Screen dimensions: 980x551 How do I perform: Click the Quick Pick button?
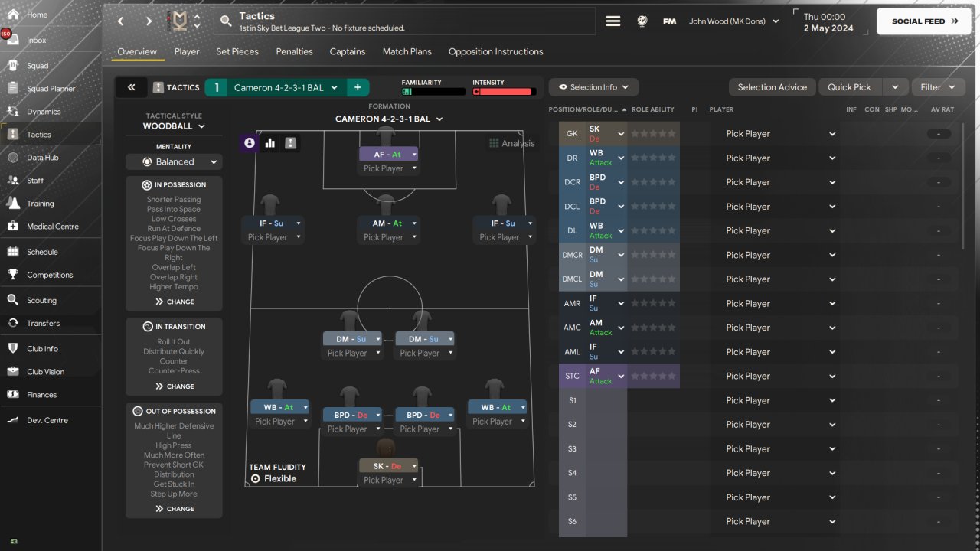point(850,87)
